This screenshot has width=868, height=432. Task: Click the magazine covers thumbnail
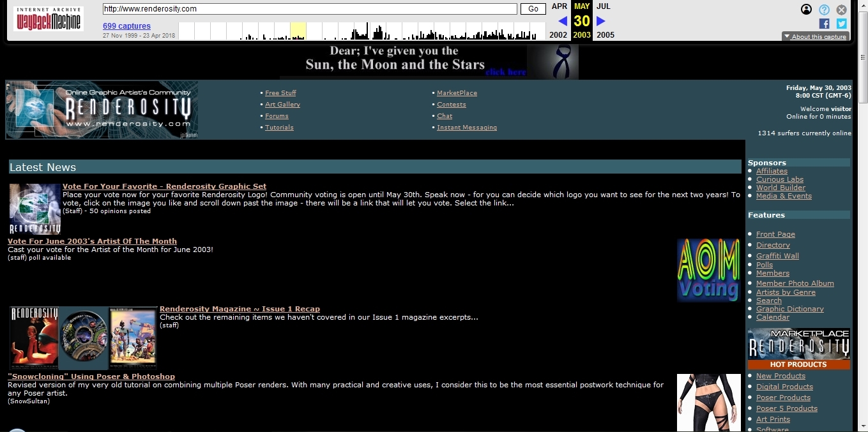tap(84, 338)
